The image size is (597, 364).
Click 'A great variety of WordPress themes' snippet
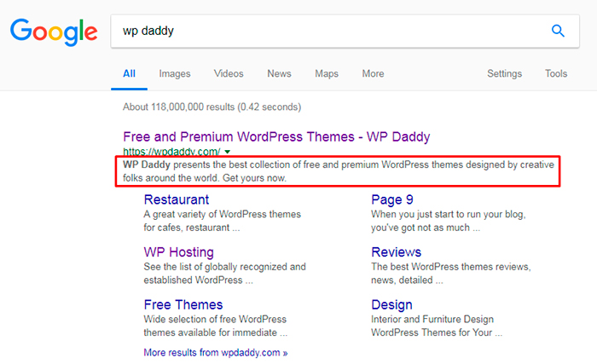point(223,221)
